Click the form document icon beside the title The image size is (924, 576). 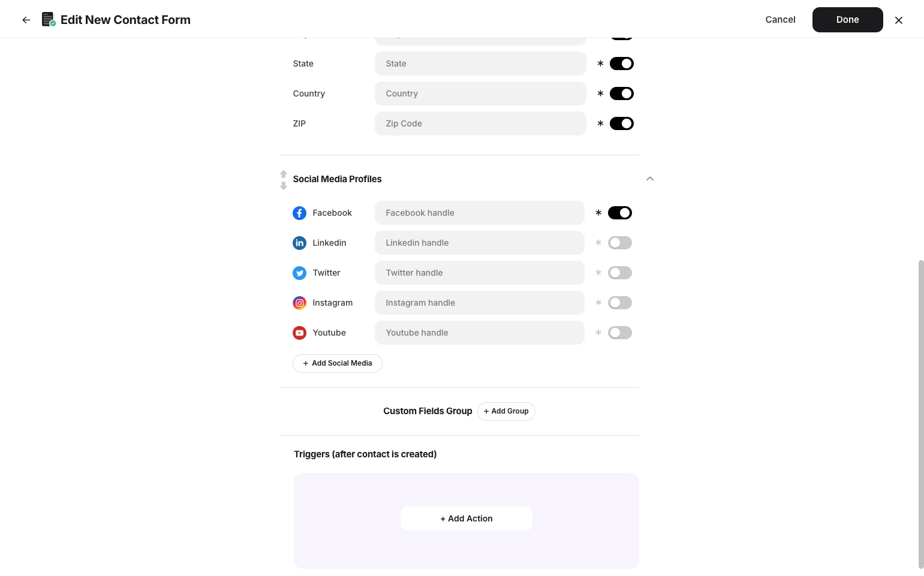tap(49, 20)
